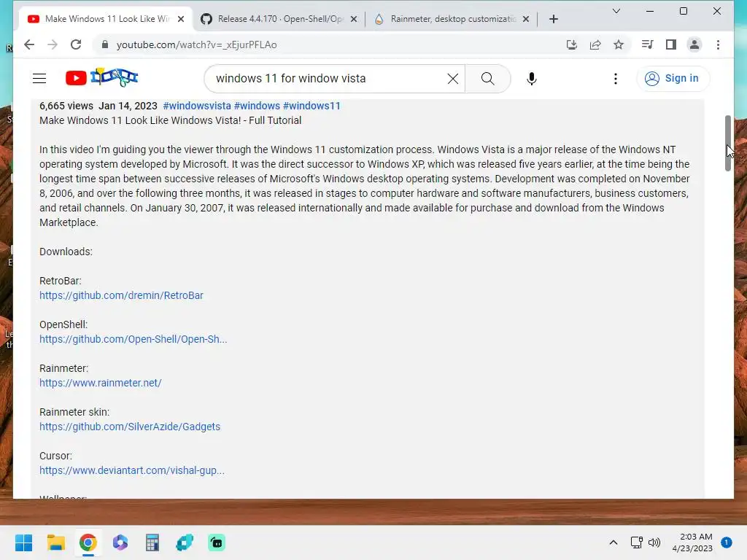Click the install app icon in address bar
The width and height of the screenshot is (747, 560).
click(x=572, y=44)
